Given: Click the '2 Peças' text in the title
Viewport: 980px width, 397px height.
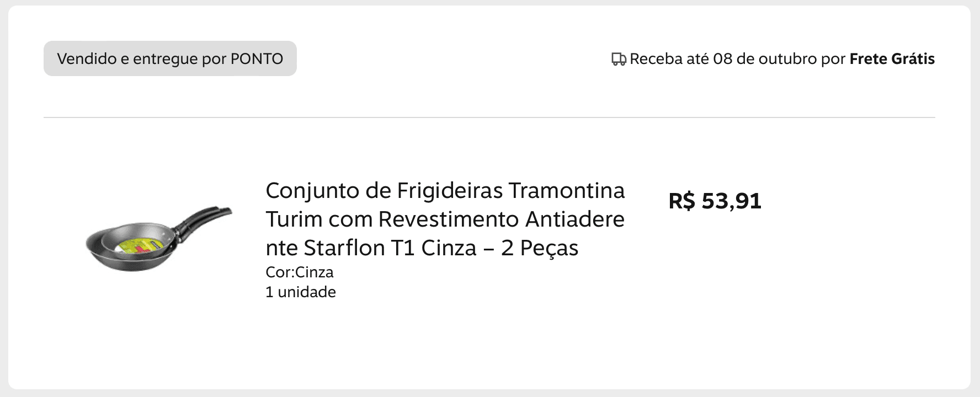Looking at the screenshot, I should pyautogui.click(x=540, y=248).
